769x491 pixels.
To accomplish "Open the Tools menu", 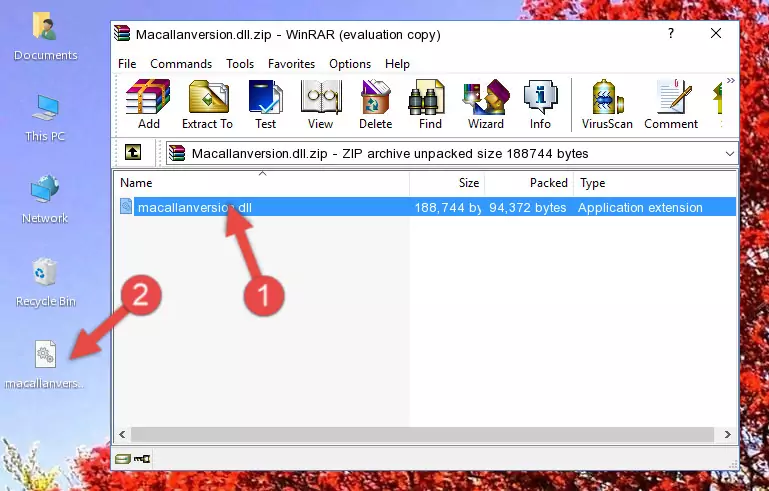I will [x=240, y=64].
